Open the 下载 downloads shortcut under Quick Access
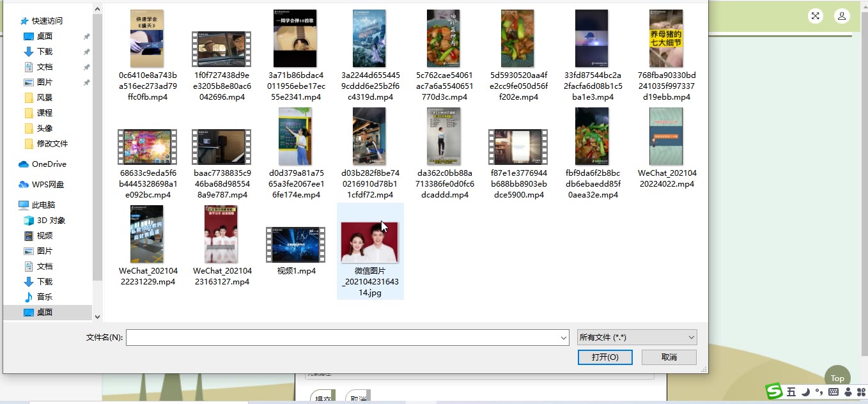Image resolution: width=868 pixels, height=404 pixels. click(38, 52)
